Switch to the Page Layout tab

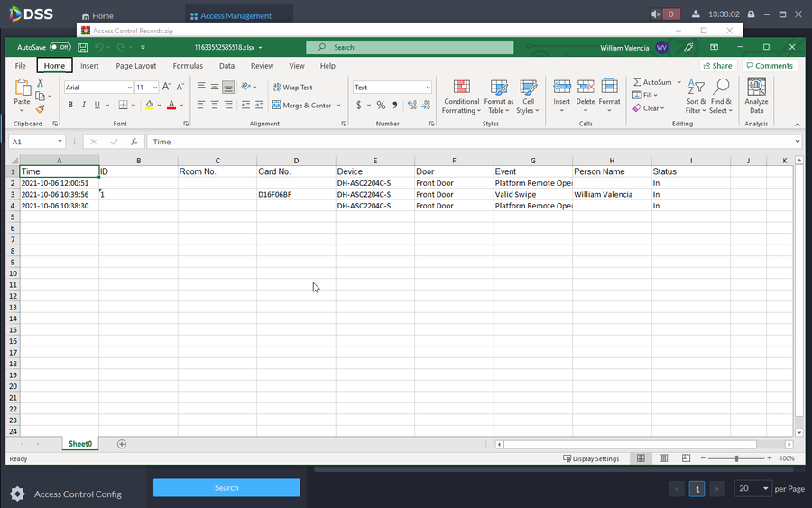coord(135,66)
